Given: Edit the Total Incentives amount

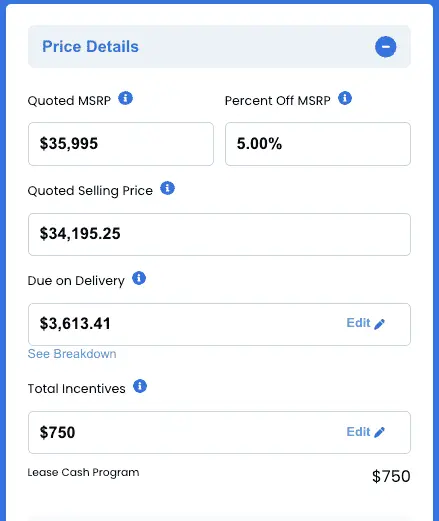Looking at the screenshot, I should [x=366, y=432].
